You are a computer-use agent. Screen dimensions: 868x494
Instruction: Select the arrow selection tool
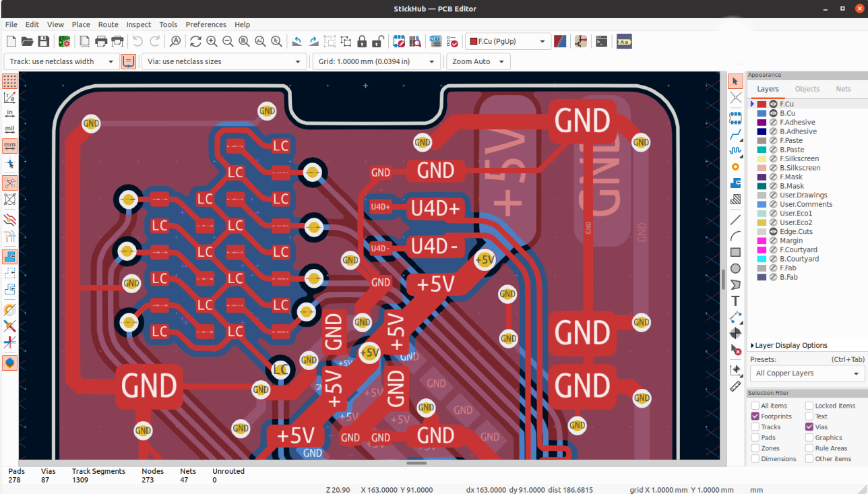[735, 81]
